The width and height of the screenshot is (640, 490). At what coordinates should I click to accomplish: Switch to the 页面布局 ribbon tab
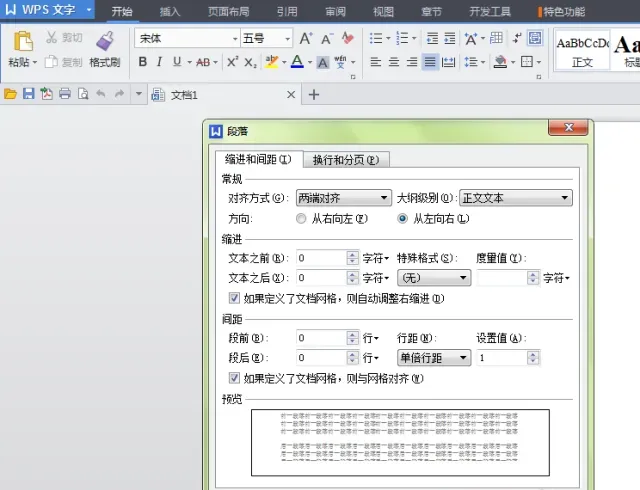(228, 11)
